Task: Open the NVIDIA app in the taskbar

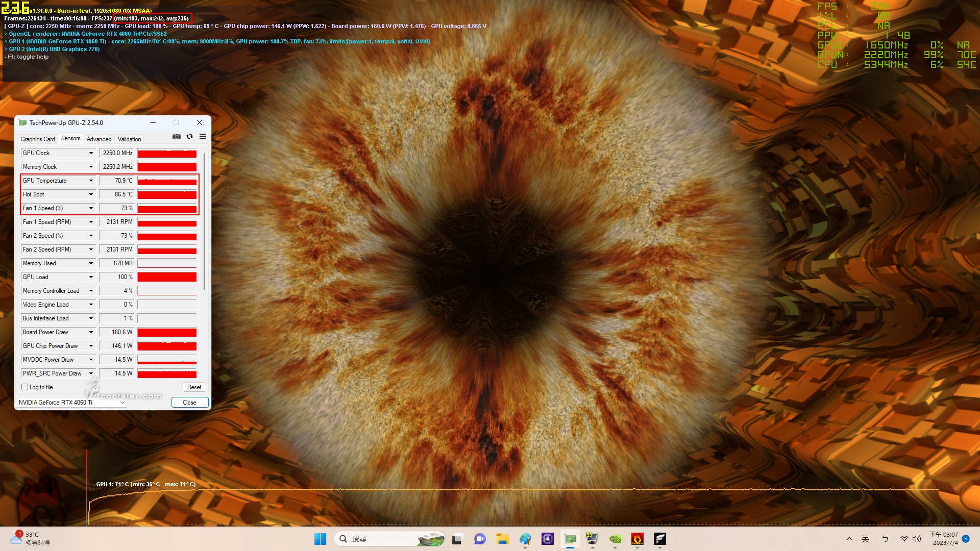Action: [615, 539]
